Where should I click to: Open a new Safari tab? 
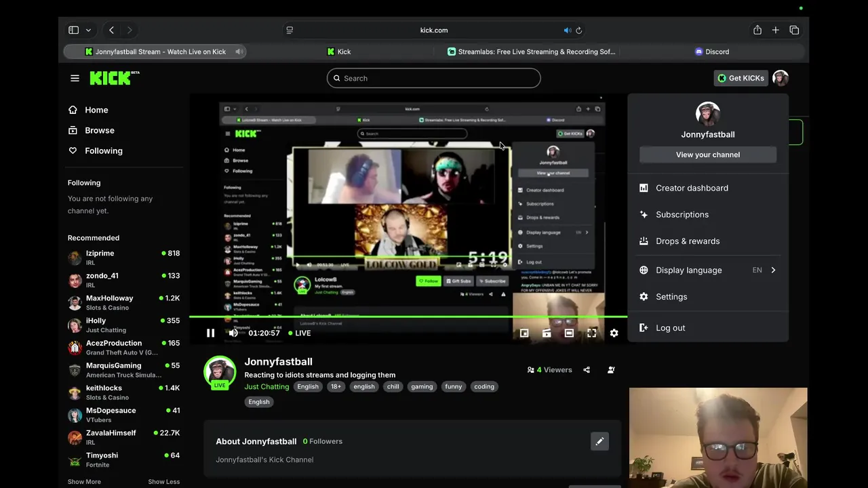[x=776, y=30]
